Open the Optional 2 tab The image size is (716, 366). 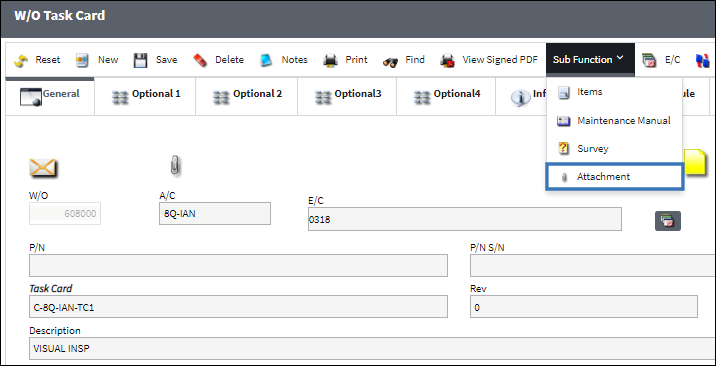pos(247,96)
